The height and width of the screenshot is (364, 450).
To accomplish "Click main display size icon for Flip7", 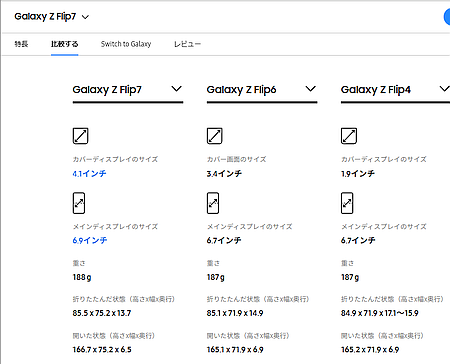I will (79, 203).
